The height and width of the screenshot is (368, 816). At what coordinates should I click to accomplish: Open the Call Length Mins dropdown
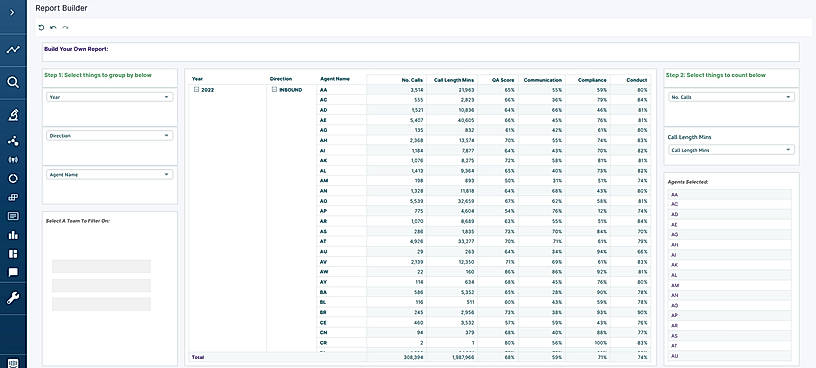click(731, 150)
